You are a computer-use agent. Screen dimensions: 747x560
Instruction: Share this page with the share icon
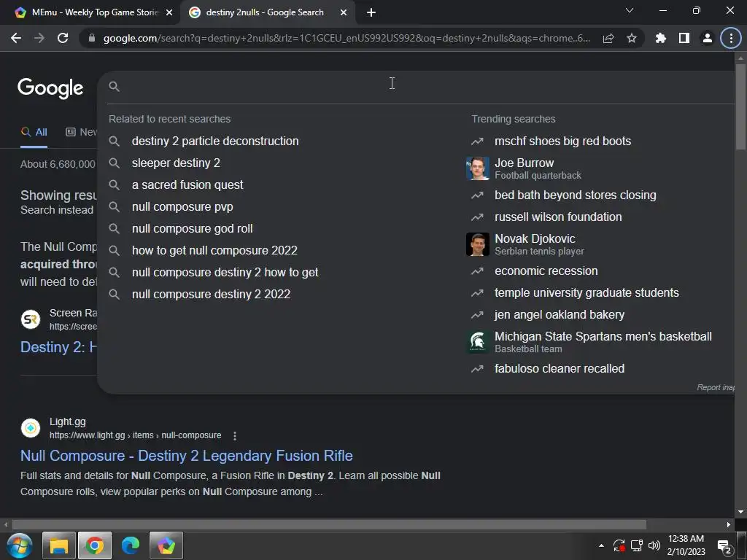[608, 38]
